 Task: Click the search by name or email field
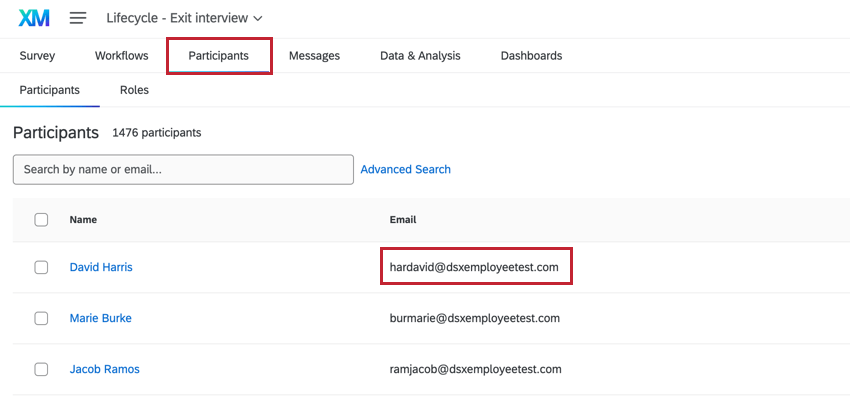click(x=183, y=170)
